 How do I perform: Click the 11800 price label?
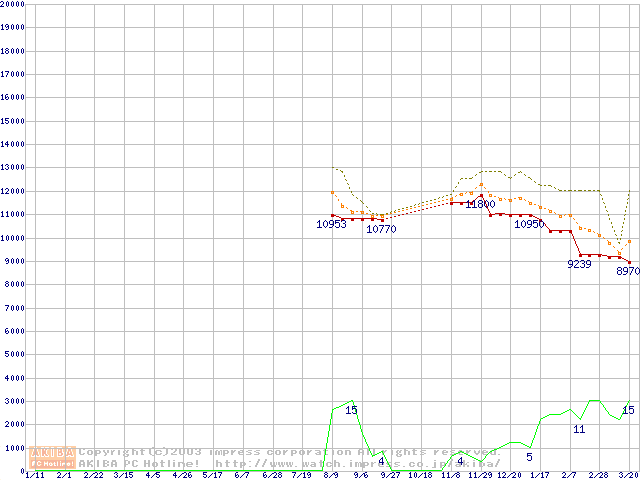point(480,205)
